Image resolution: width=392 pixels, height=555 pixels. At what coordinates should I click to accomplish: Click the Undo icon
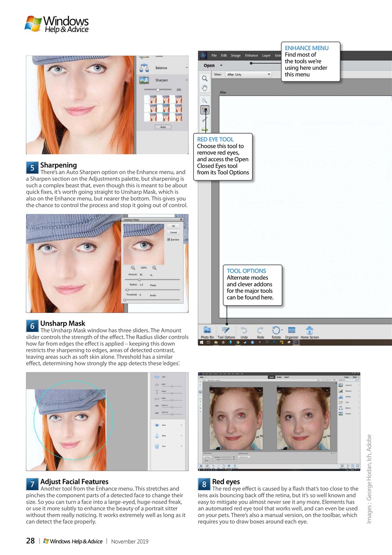244,330
